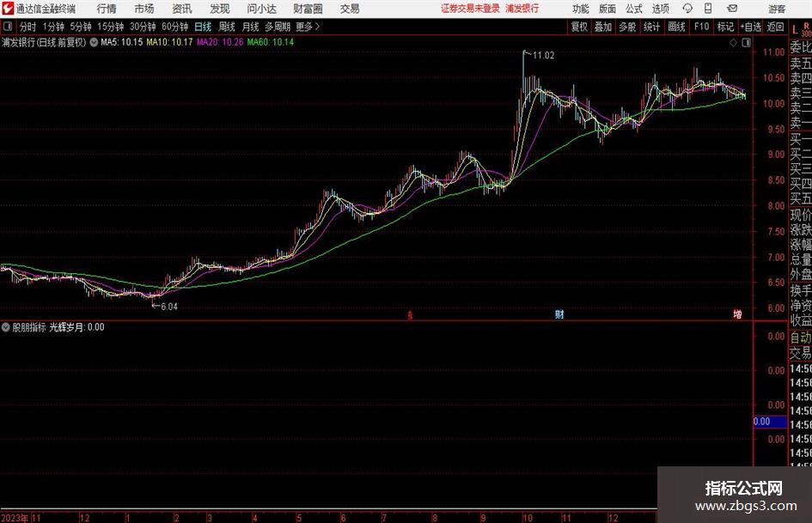This screenshot has height=523, width=812.
Task: Select the 60分钟 period
Action: coord(174,27)
